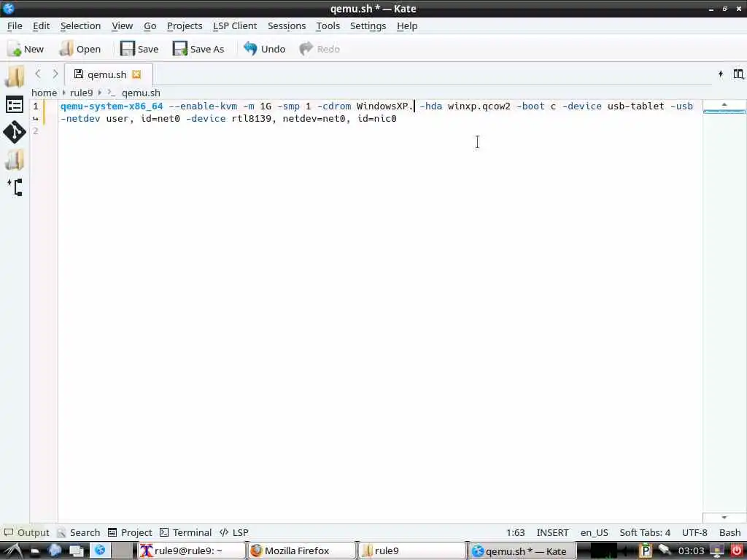Click line number 2 in the gutter
Image resolution: width=747 pixels, height=560 pixels.
tap(35, 131)
